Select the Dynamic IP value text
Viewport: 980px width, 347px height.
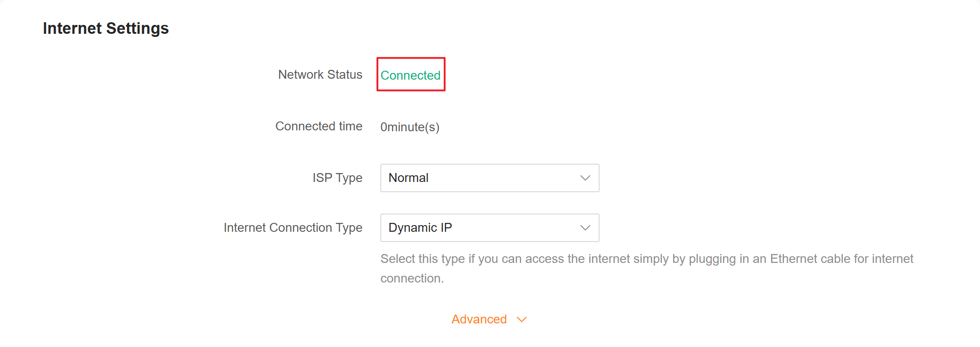[x=420, y=228]
